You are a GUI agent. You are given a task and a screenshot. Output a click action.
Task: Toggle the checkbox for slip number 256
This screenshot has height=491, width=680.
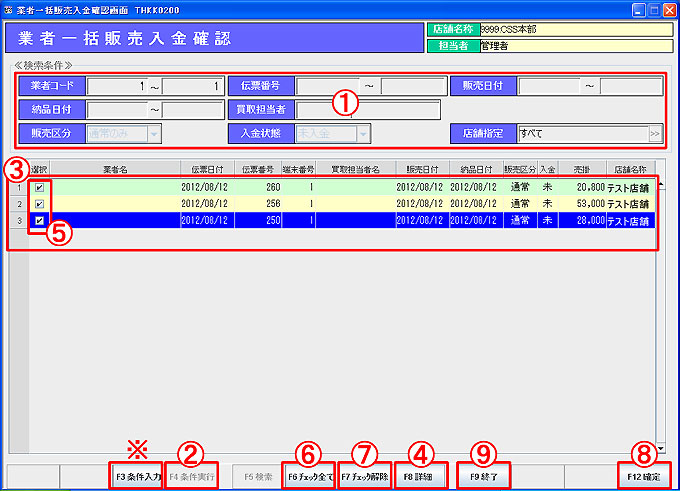tap(39, 203)
